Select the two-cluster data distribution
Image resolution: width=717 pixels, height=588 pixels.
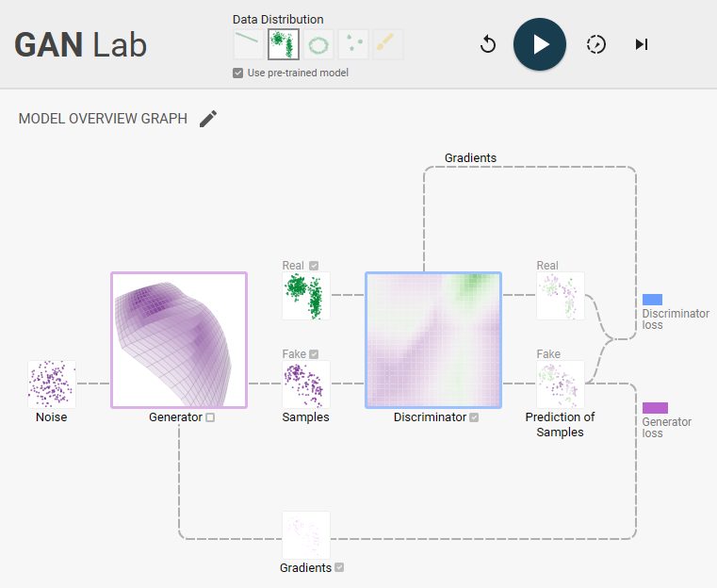(284, 44)
